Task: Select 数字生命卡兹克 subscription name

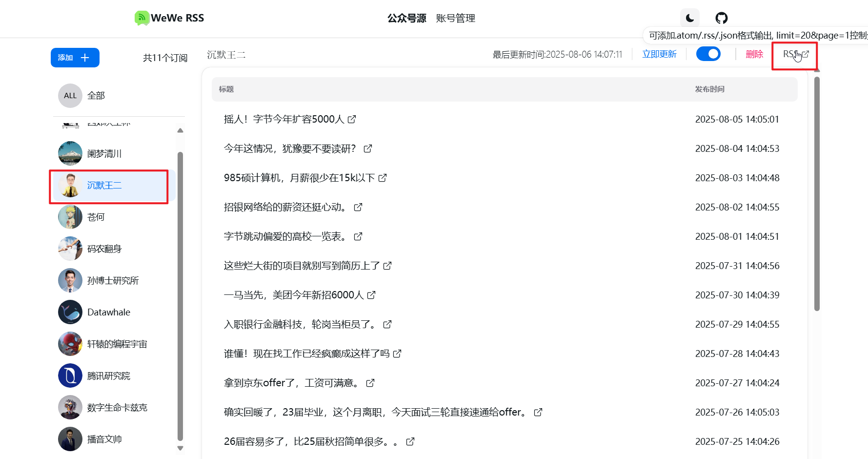Action: 117,407
